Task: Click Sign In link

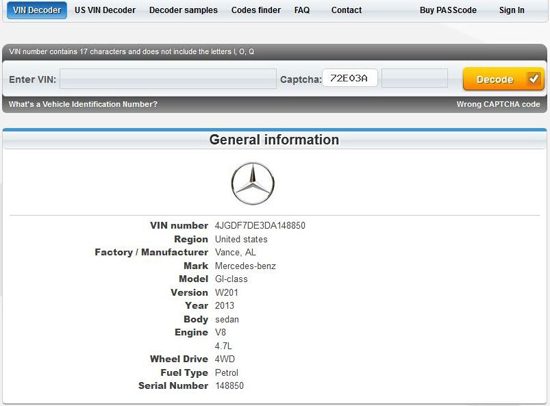Action: point(512,10)
